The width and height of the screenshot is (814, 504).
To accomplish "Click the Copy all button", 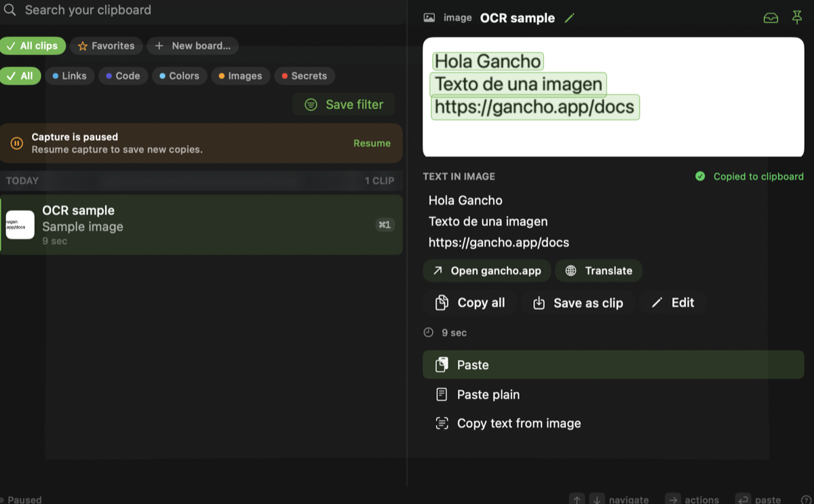I will [469, 303].
